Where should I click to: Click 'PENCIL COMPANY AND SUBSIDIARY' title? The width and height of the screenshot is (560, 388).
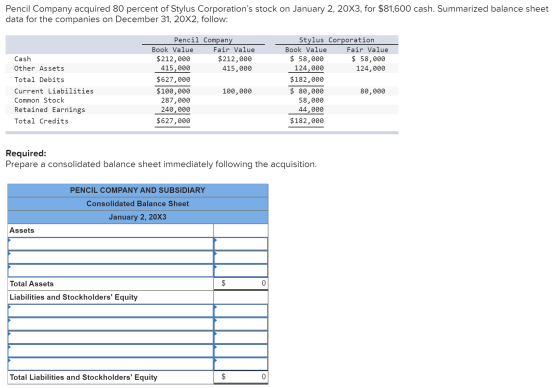click(138, 190)
